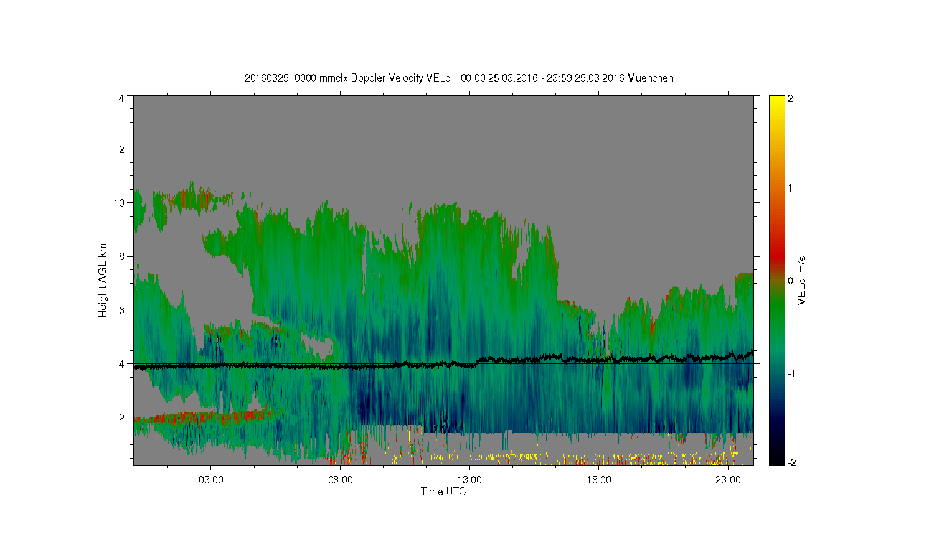This screenshot has width=934, height=560.
Task: Click the colorbar tick label "-2"
Action: pyautogui.click(x=792, y=463)
